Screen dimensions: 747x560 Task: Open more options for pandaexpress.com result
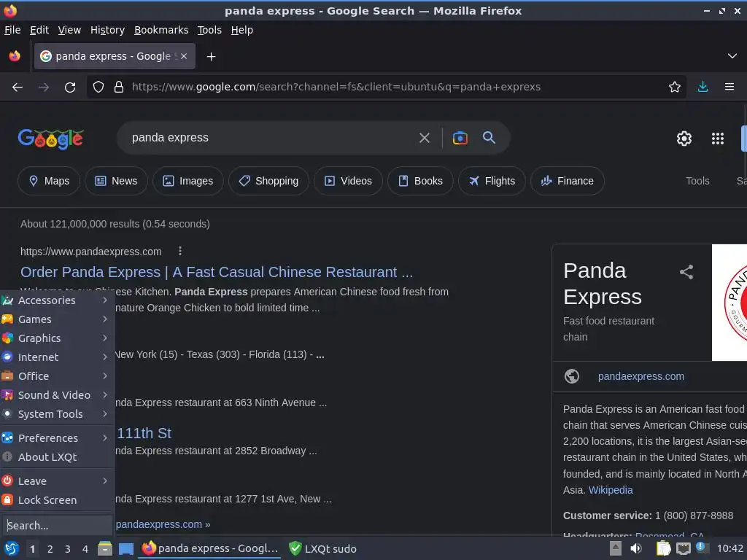point(179,251)
